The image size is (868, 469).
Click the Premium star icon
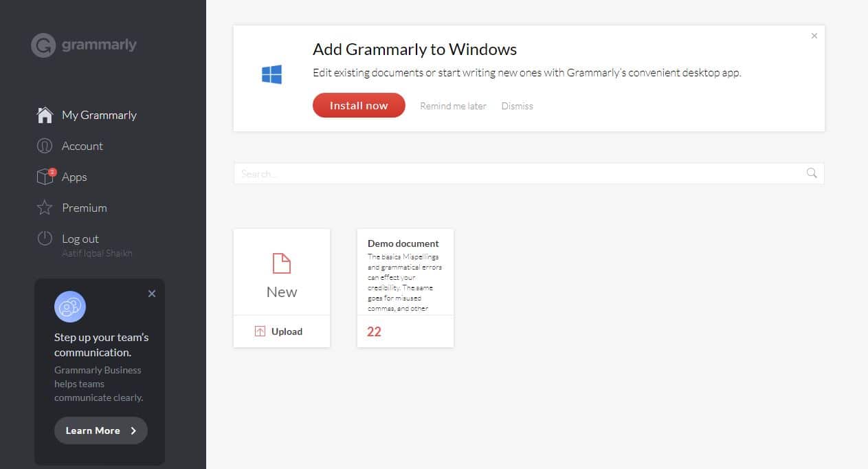[x=45, y=208]
